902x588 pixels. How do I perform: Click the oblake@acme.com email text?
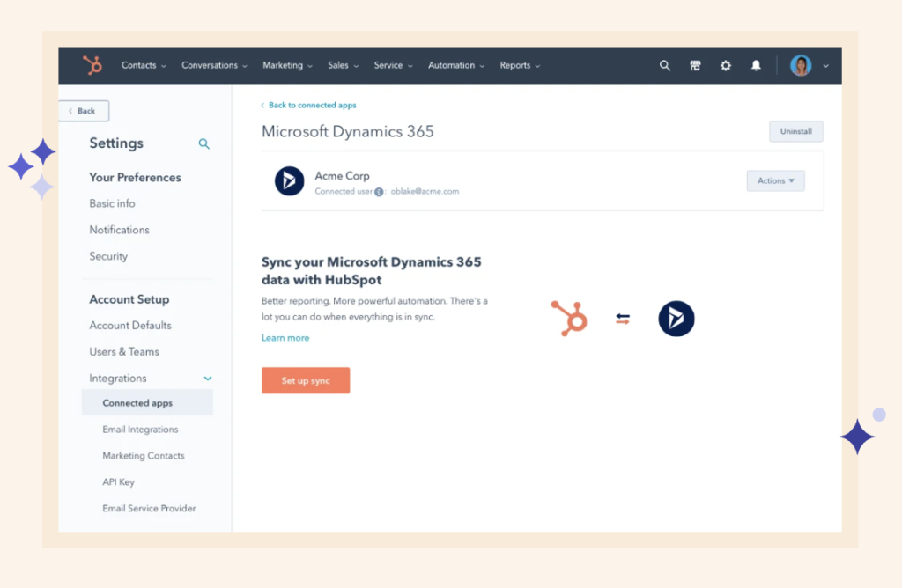(x=425, y=191)
